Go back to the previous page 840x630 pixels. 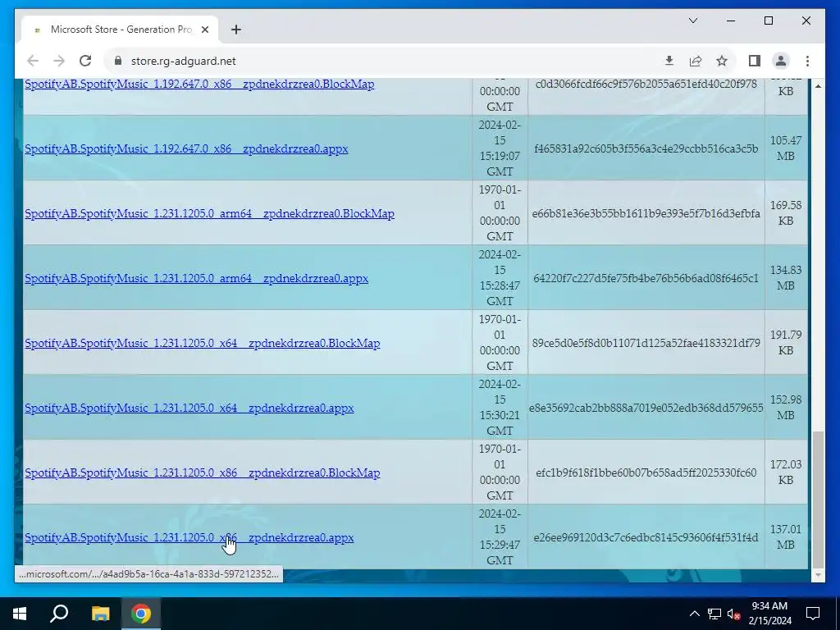pos(33,61)
